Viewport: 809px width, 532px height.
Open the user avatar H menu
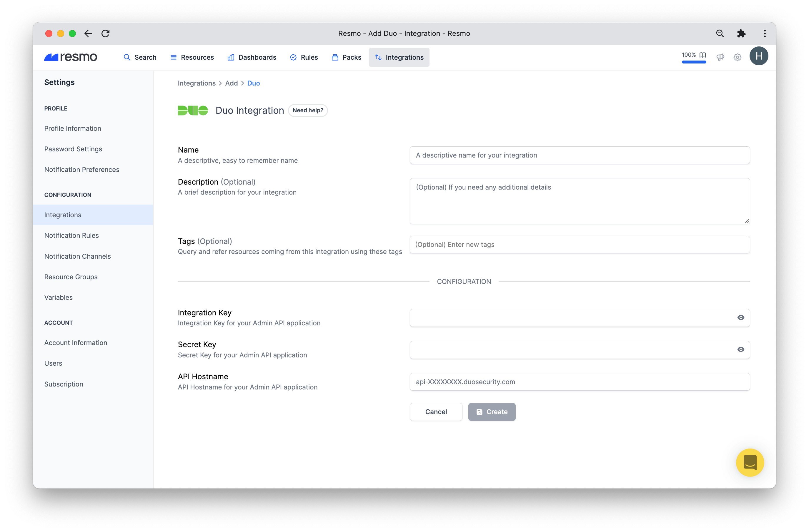pos(759,56)
